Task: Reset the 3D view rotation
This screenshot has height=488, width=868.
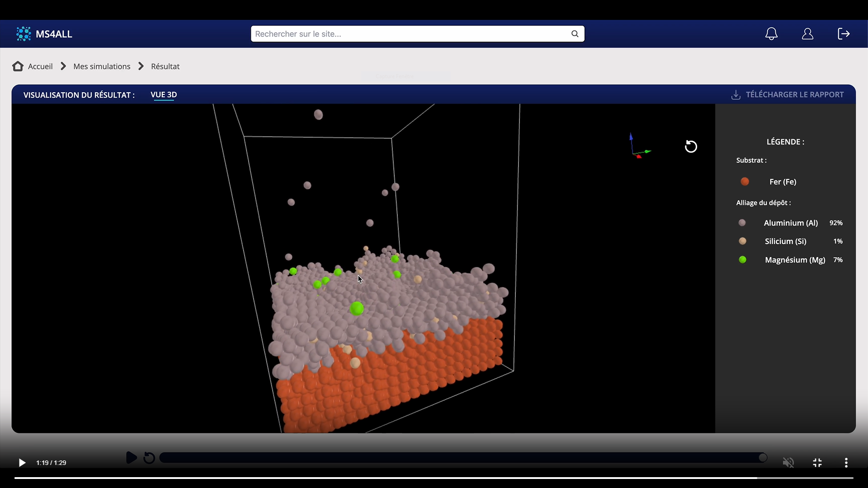Action: point(691,146)
